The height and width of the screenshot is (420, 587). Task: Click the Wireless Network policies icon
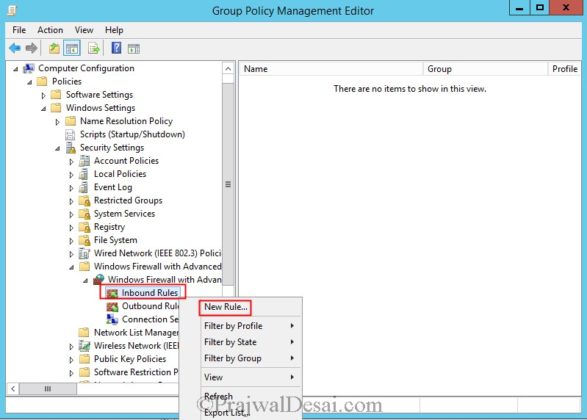85,346
